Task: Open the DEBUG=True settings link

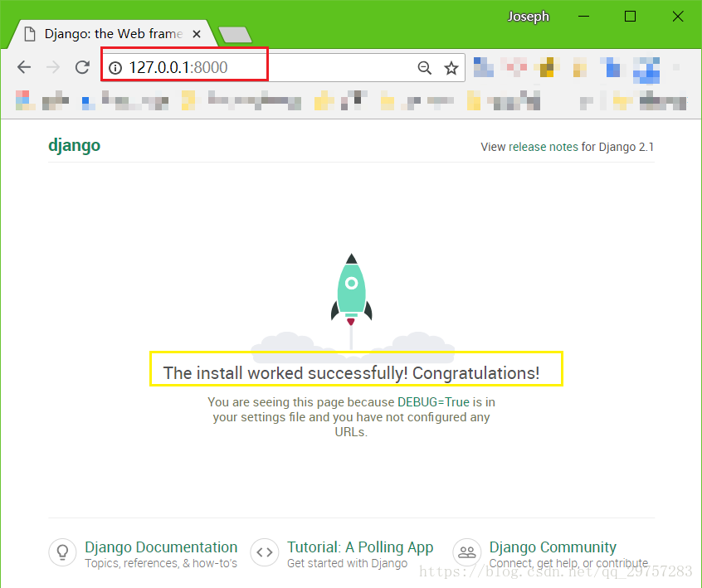Action: point(433,402)
